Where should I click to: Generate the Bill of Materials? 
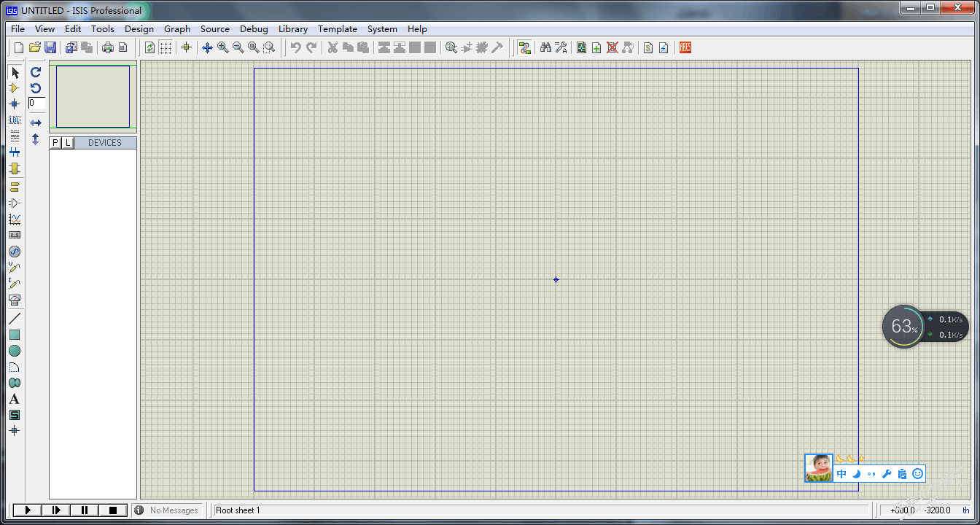(648, 47)
